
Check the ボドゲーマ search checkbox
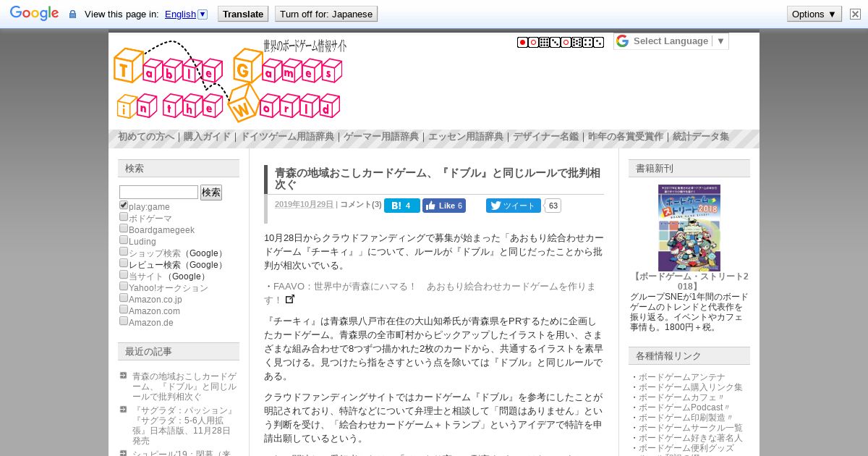click(124, 217)
